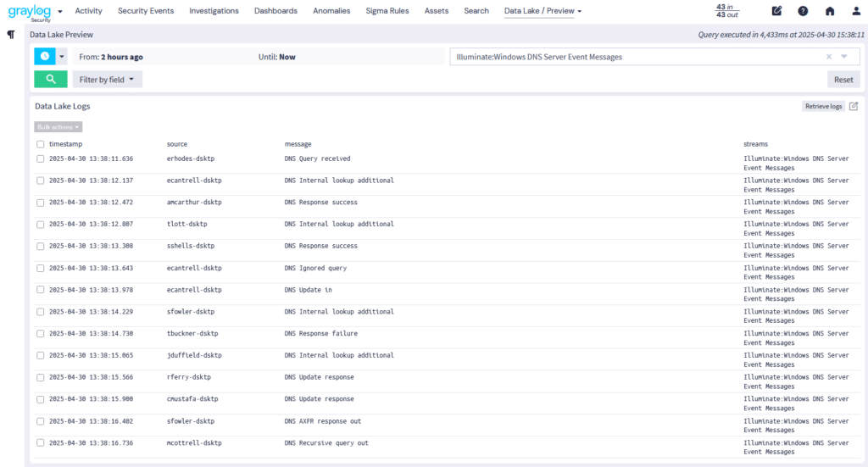Click the export icon beside Retrieve logs
Image resolution: width=868 pixels, height=467 pixels.
(x=854, y=106)
